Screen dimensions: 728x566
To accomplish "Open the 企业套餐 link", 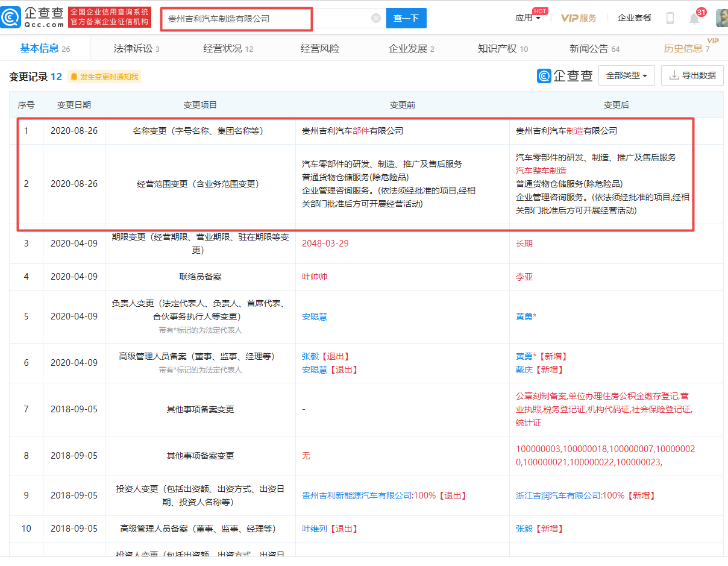I will 635,18.
